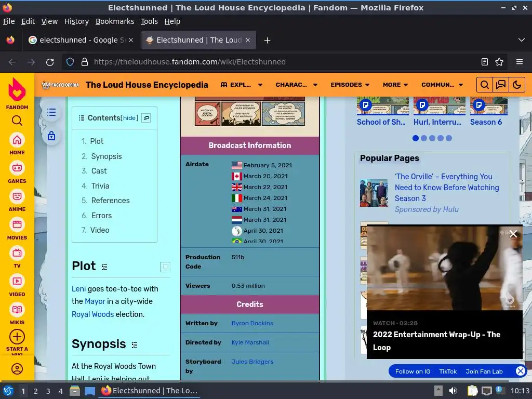Screen dimensions: 532x399
Task: Click list icon beside Plot heading
Action: 104,267
